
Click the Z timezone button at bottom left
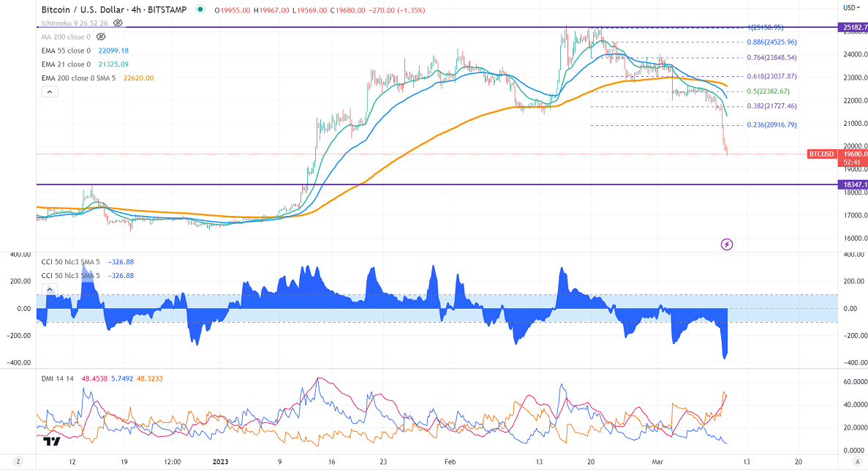click(x=18, y=462)
